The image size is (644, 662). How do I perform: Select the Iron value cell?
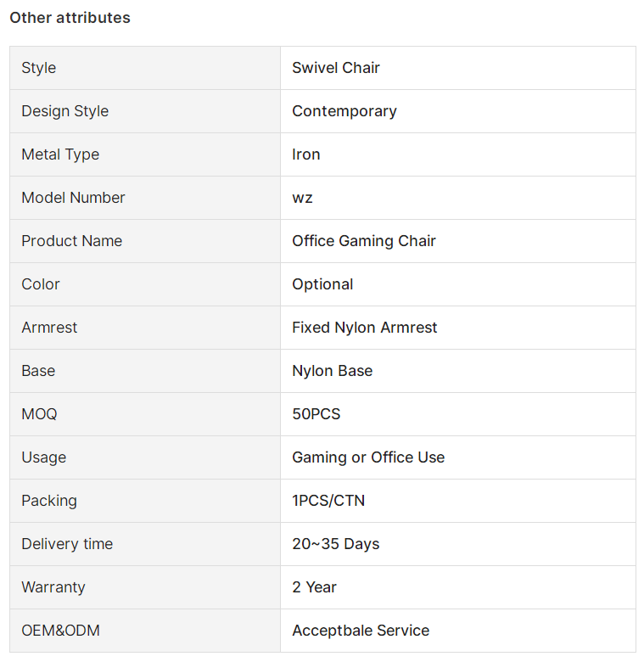click(458, 154)
